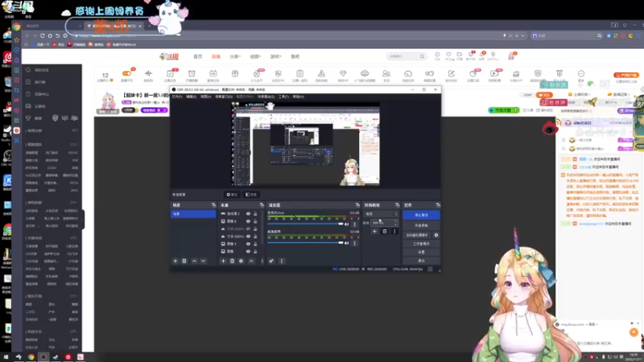The height and width of the screenshot is (362, 644).
Task: Click the exit button in OBS controls
Action: [421, 261]
